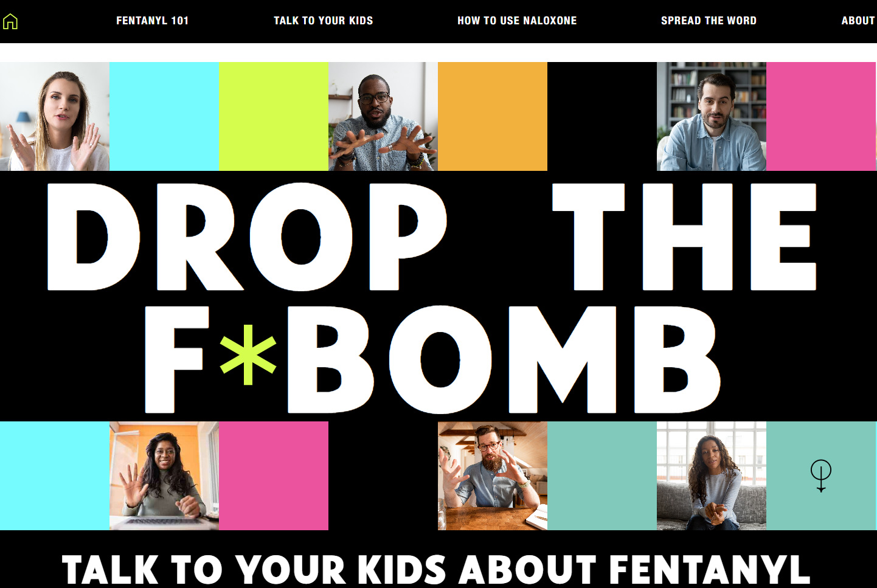Click photo of bearded man at wooden table
The width and height of the screenshot is (877, 588).
click(x=493, y=476)
